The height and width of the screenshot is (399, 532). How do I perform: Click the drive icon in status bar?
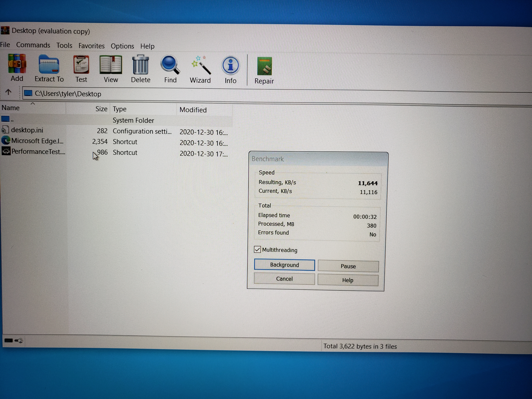(8, 340)
